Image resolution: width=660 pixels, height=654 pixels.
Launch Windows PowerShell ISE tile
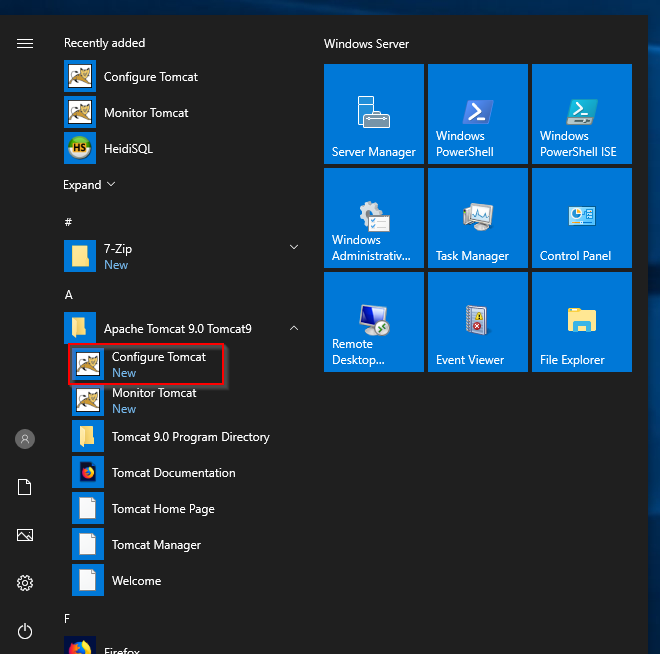[582, 114]
